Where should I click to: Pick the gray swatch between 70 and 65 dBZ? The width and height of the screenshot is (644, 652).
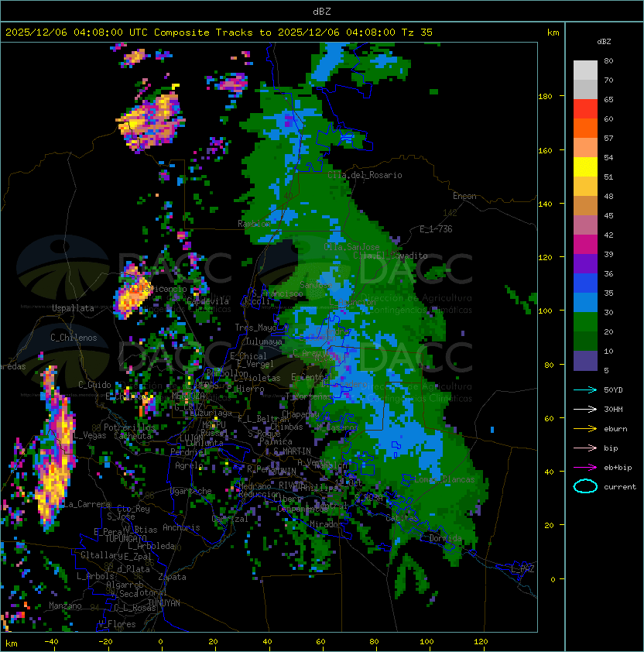585,89
